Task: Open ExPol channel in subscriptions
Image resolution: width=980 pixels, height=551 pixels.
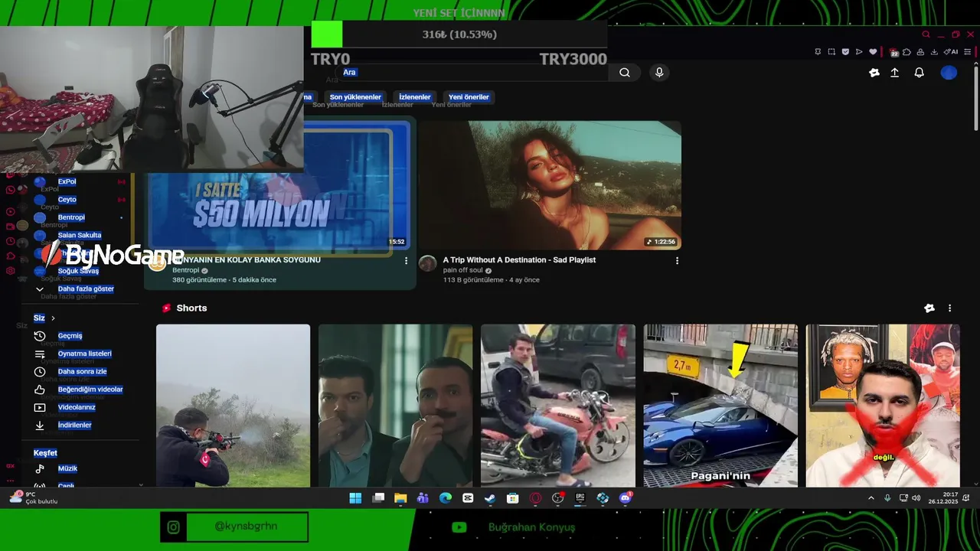Action: (x=67, y=181)
